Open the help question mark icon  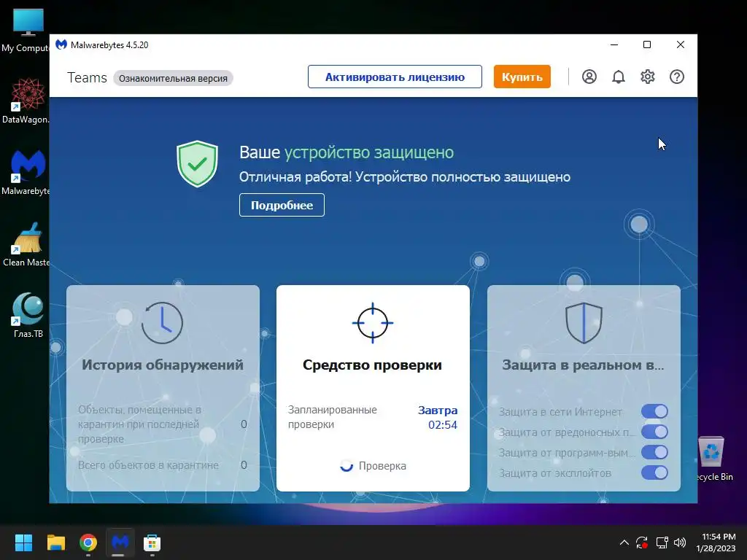click(677, 77)
